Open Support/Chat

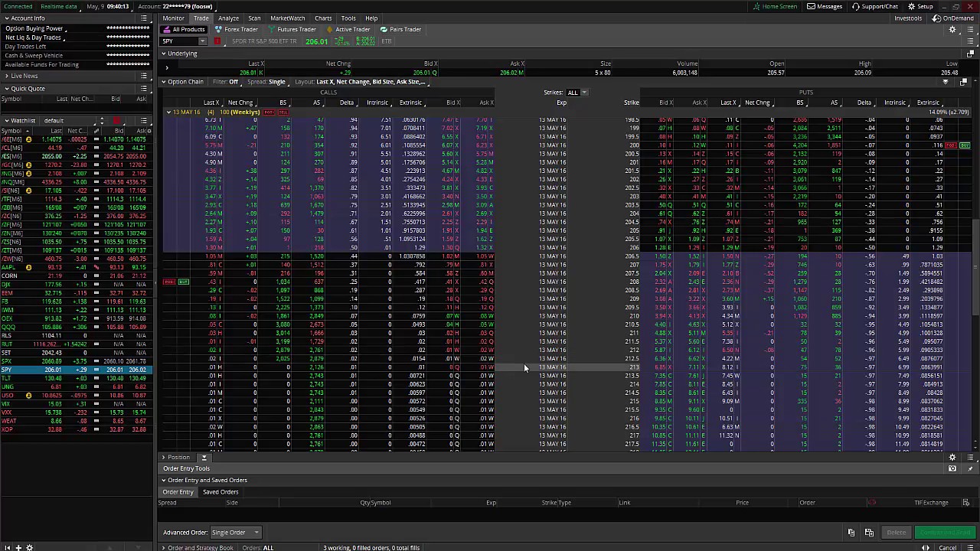875,6
